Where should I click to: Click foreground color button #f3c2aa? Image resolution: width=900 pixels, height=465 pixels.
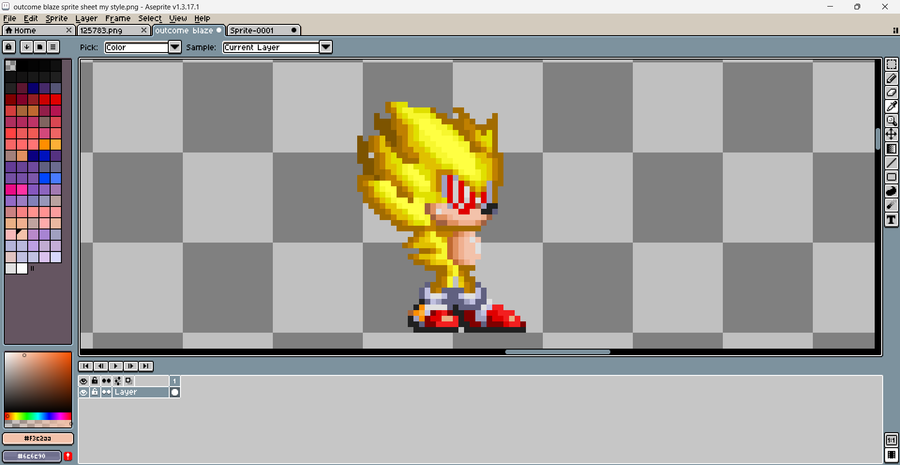coord(38,439)
